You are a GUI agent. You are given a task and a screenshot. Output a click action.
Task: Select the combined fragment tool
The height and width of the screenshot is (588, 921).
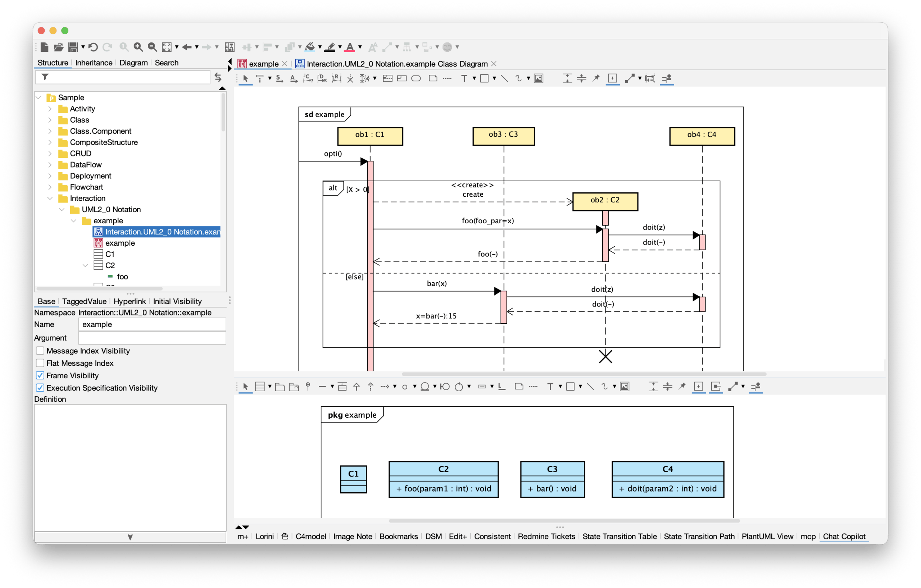click(x=388, y=78)
